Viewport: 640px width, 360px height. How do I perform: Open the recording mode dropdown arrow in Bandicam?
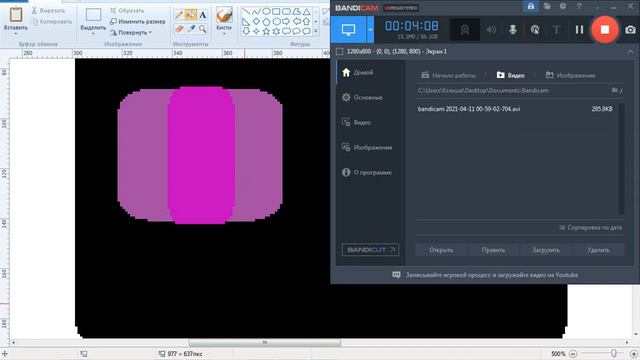[370, 30]
